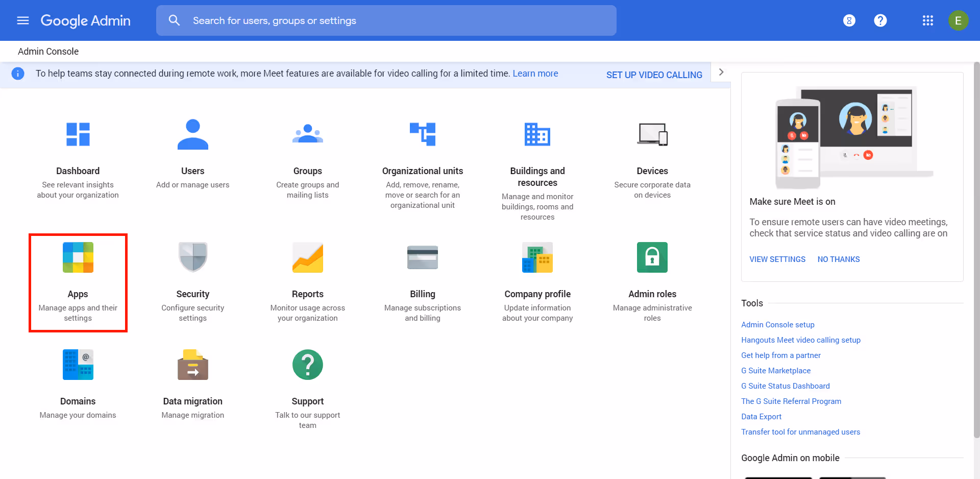Open the Organizational units icon
This screenshot has height=479, width=980.
(x=423, y=134)
